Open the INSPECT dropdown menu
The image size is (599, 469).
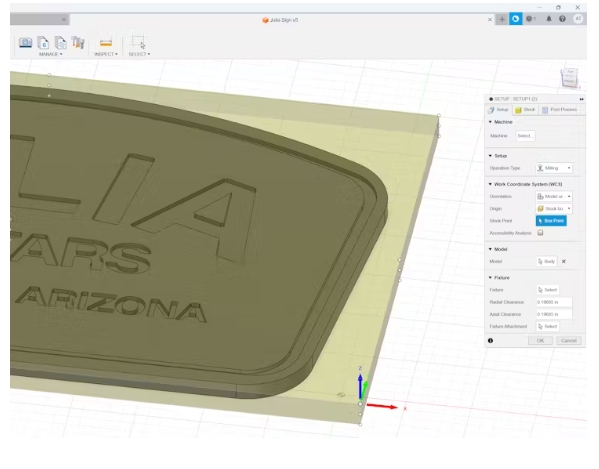[106, 54]
